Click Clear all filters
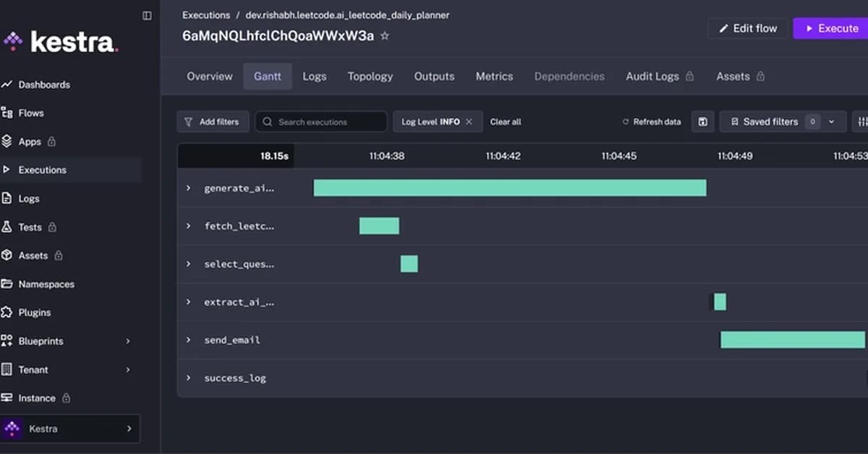This screenshot has width=868, height=454. 506,121
